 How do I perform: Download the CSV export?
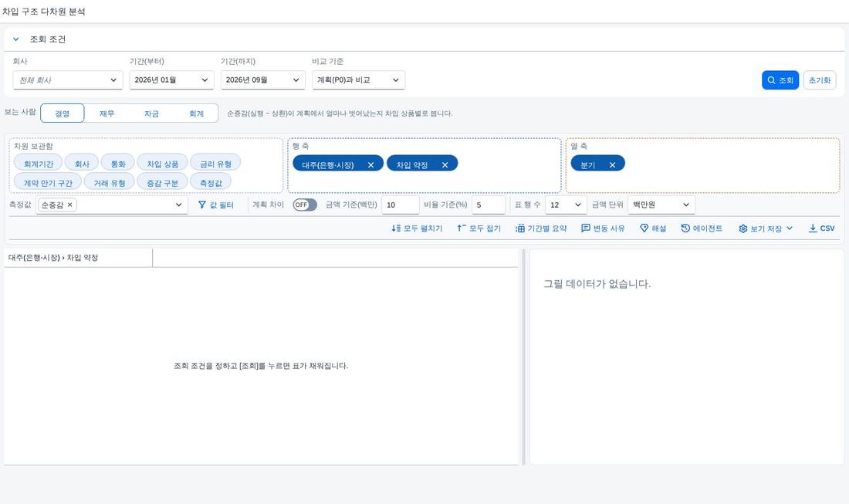pyautogui.click(x=821, y=228)
